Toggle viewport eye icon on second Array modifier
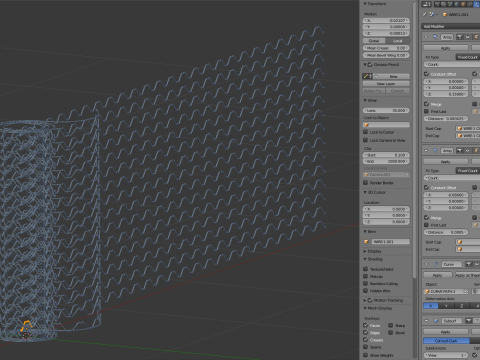The image size is (480, 360). 467,151
